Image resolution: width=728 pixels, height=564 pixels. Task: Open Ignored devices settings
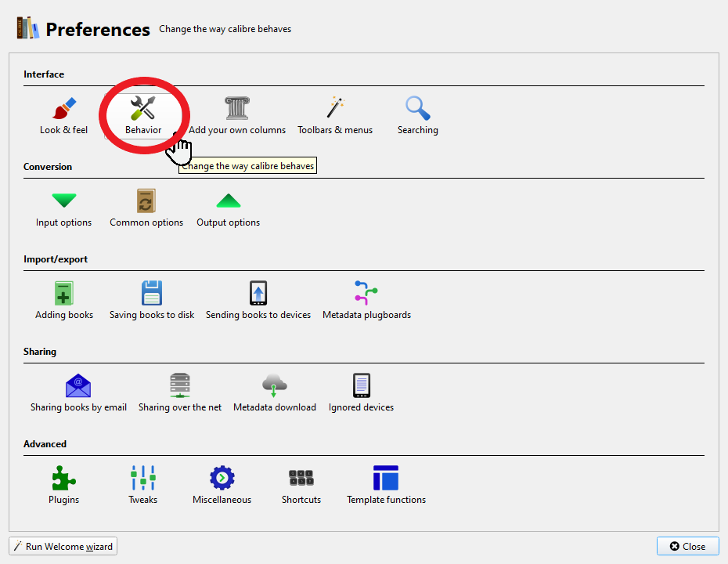tap(361, 393)
